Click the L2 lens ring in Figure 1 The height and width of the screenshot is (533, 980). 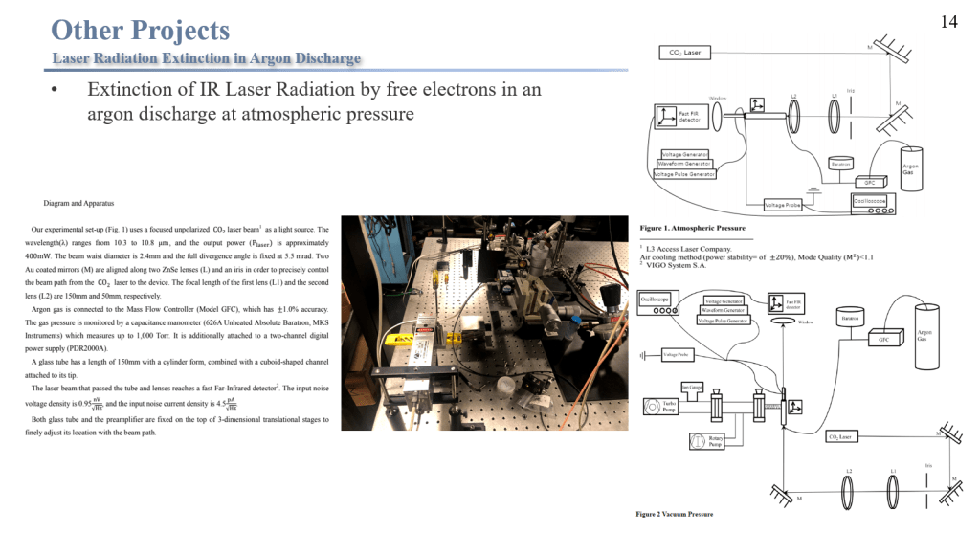pyautogui.click(x=794, y=117)
